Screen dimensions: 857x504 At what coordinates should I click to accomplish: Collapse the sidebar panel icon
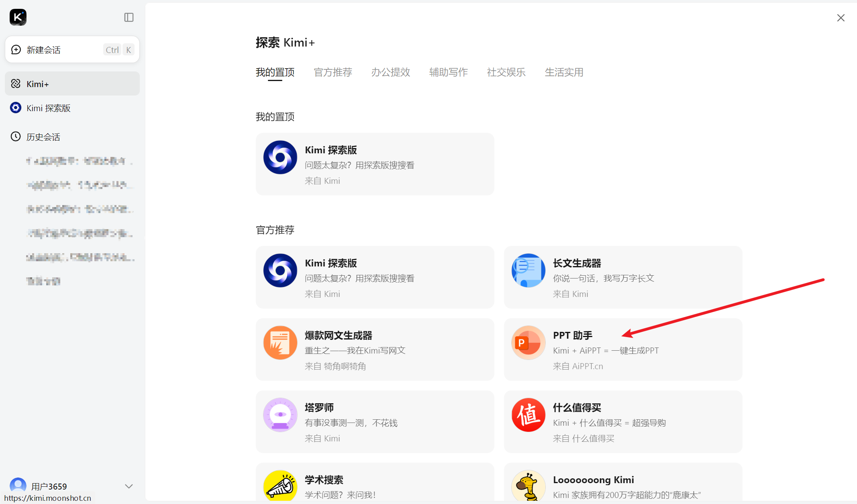tap(129, 17)
